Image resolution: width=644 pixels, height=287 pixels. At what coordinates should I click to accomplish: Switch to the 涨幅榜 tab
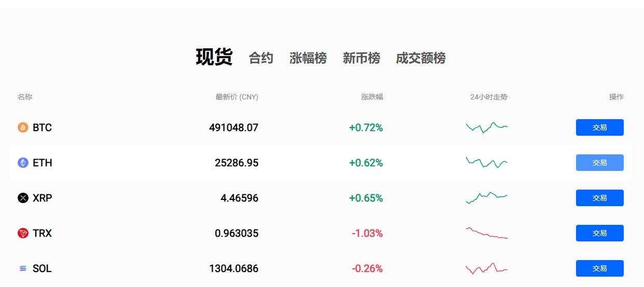point(308,58)
